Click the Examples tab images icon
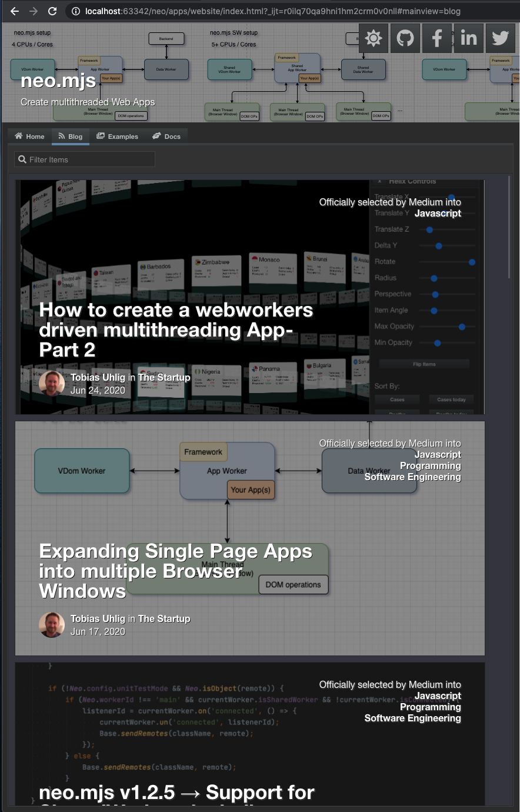The image size is (520, 812). (x=101, y=136)
